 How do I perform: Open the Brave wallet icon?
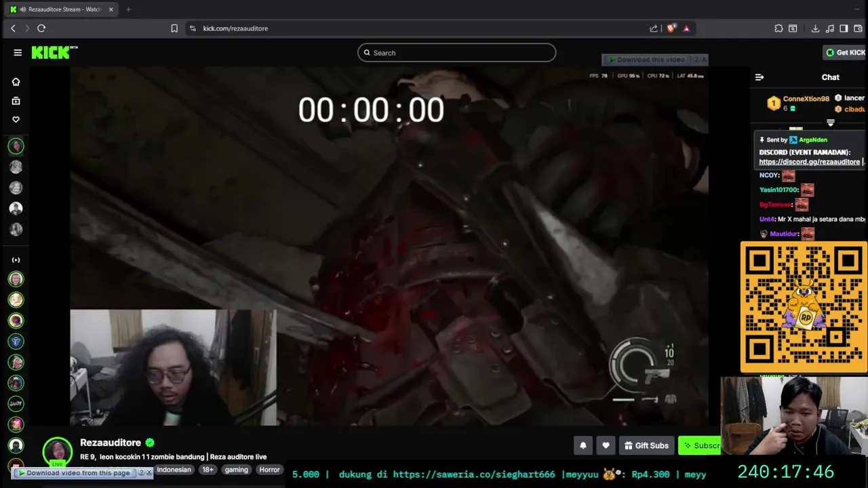[x=858, y=28]
